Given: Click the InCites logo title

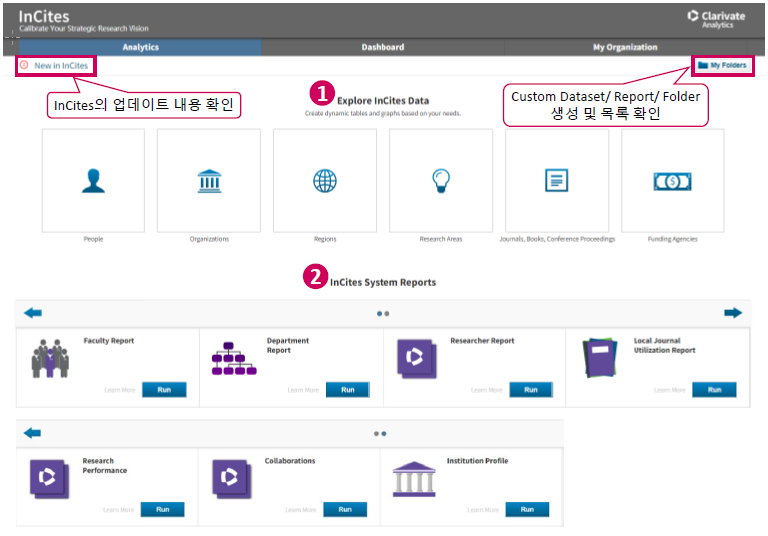Looking at the screenshot, I should tap(44, 17).
